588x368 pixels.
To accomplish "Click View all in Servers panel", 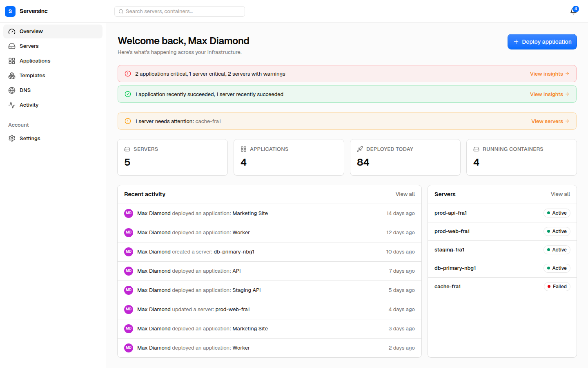I will coord(560,194).
